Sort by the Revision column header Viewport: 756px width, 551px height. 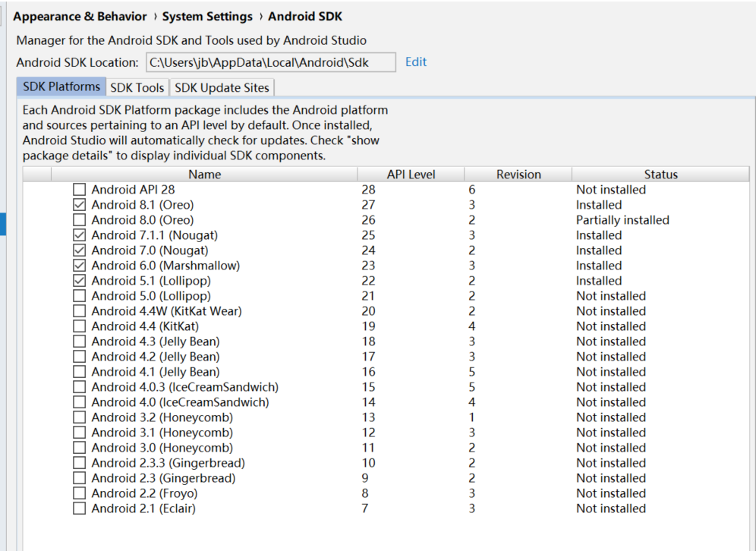pyautogui.click(x=518, y=175)
